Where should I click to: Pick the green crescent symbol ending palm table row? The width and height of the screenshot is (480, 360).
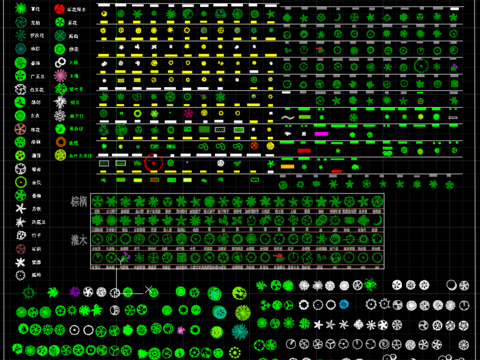tap(377, 220)
